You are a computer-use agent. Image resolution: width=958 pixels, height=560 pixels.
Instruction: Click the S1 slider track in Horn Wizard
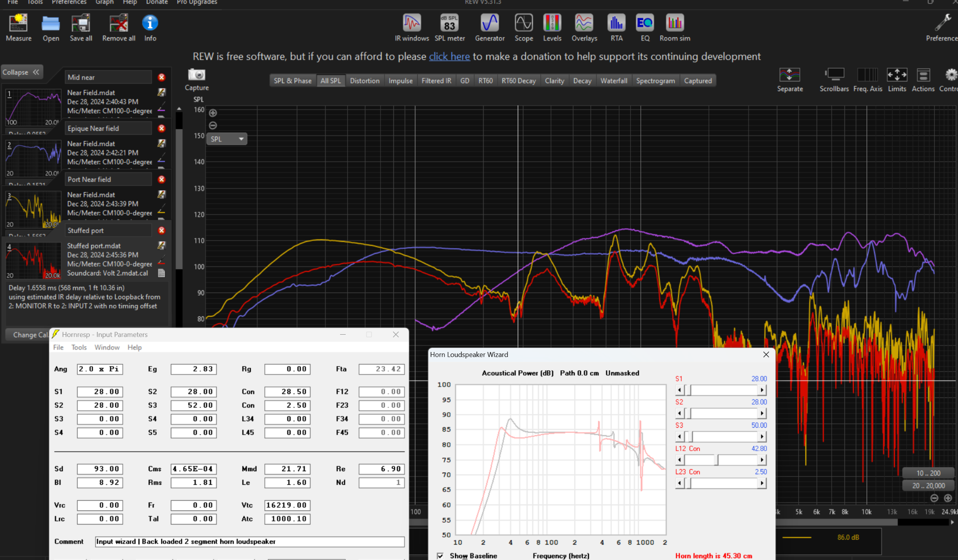tap(721, 390)
